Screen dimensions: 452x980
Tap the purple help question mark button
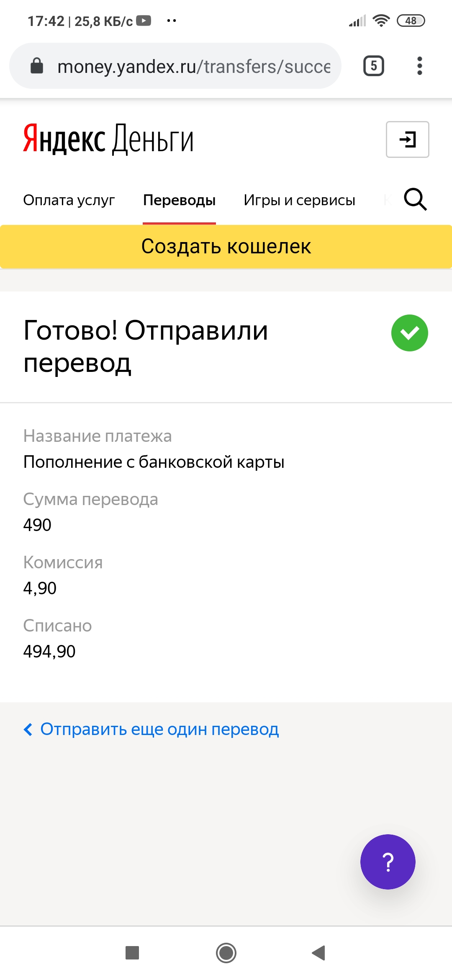tap(388, 861)
